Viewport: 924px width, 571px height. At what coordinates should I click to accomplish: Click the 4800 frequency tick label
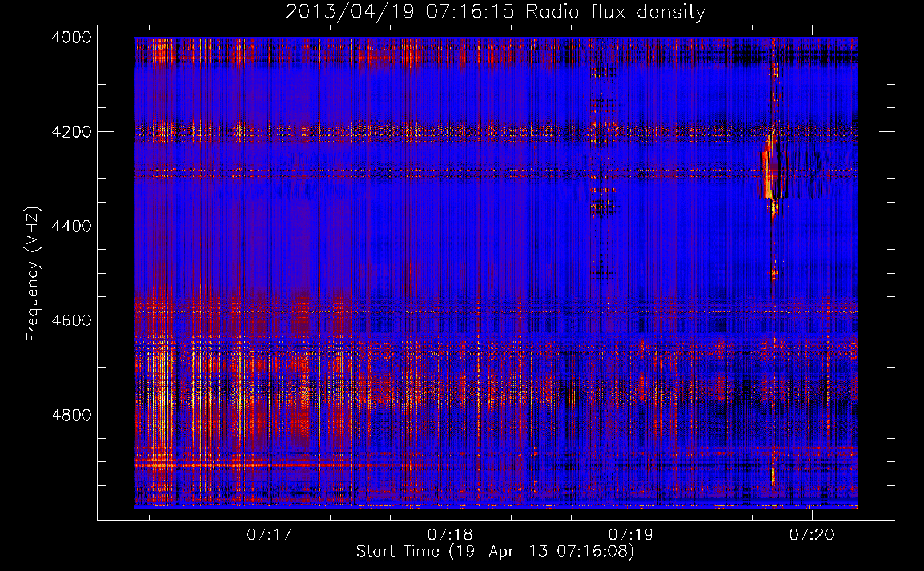[x=71, y=415]
